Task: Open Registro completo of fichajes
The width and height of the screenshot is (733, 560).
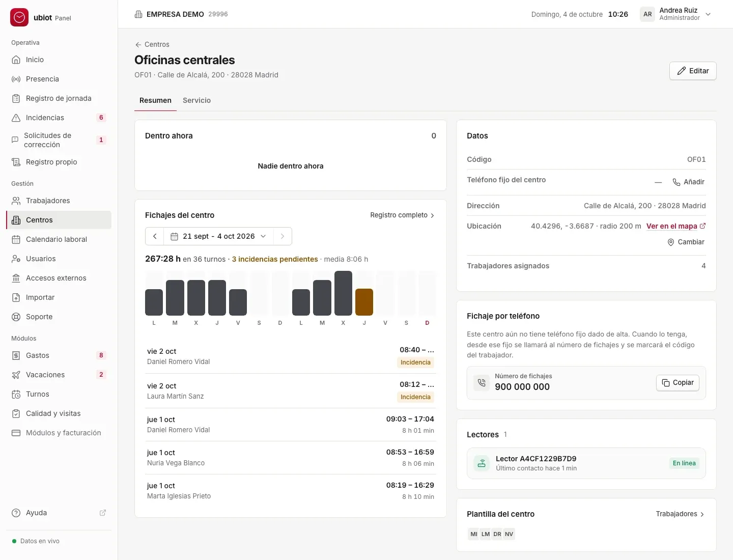Action: (402, 215)
